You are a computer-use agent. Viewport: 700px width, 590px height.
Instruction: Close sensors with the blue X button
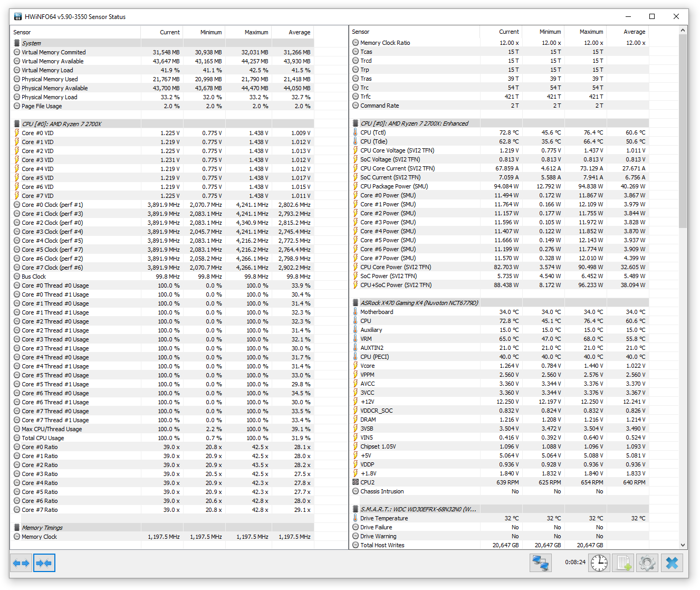pos(672,563)
